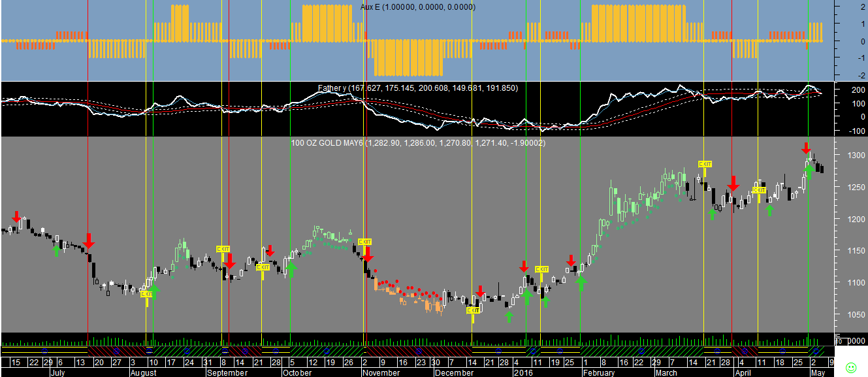Click the 2016 year label on the date axis

(x=523, y=373)
